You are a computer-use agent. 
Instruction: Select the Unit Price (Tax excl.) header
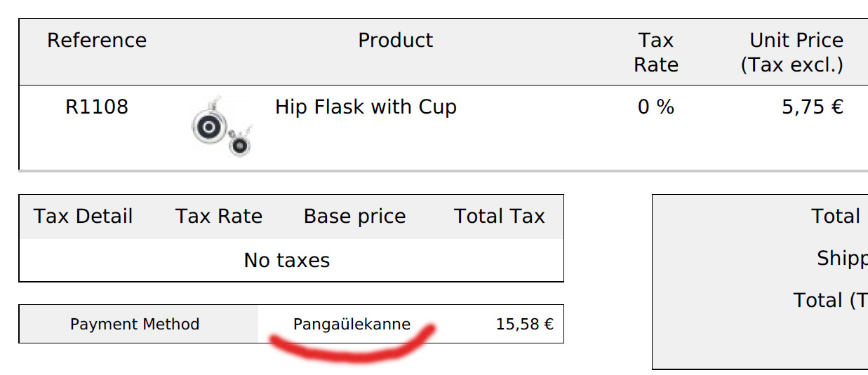(x=792, y=53)
